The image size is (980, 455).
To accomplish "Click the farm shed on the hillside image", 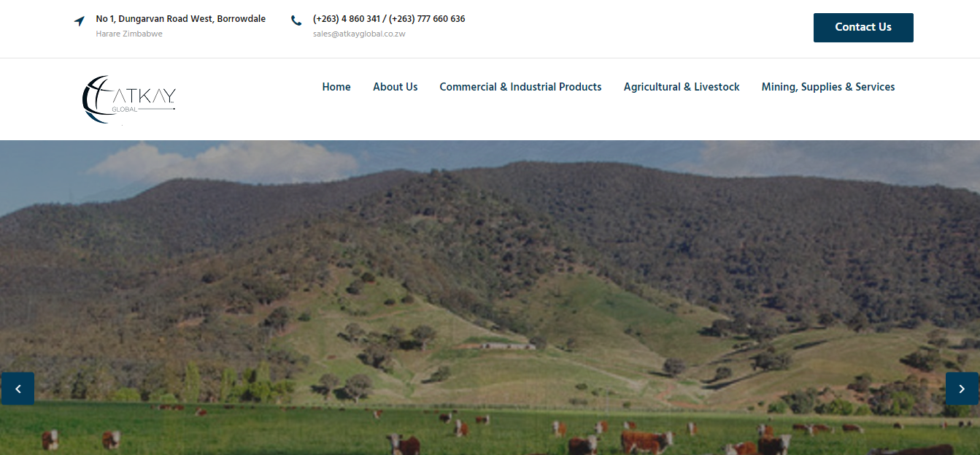I will tap(503, 345).
